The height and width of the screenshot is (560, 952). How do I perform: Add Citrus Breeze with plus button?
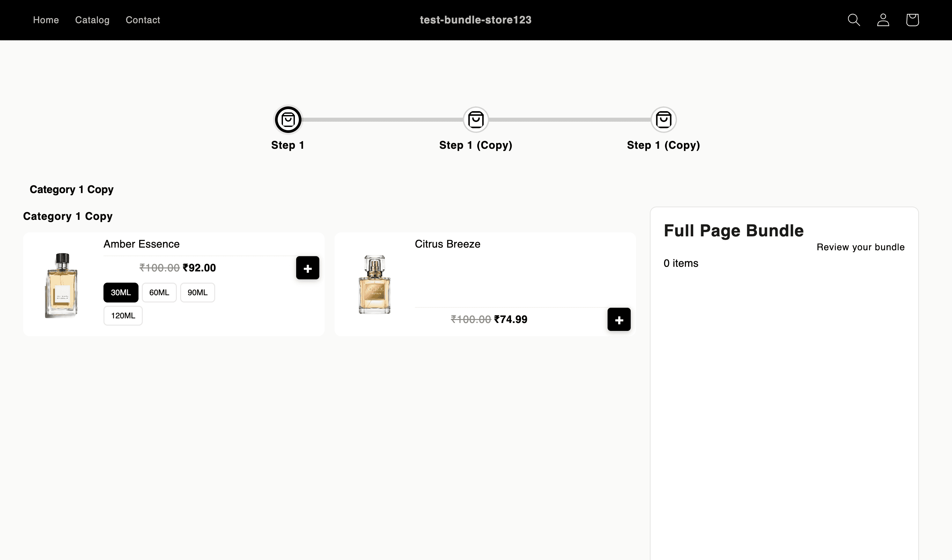pyautogui.click(x=619, y=320)
